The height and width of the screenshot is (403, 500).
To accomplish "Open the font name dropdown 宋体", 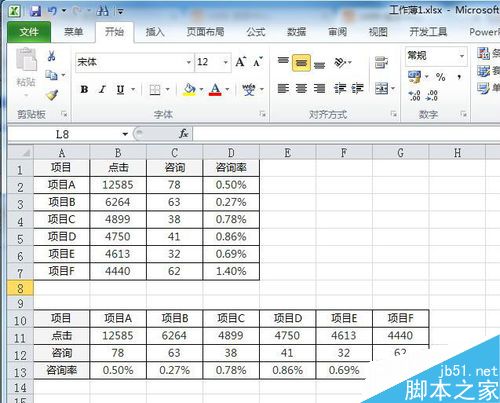I will click(189, 62).
